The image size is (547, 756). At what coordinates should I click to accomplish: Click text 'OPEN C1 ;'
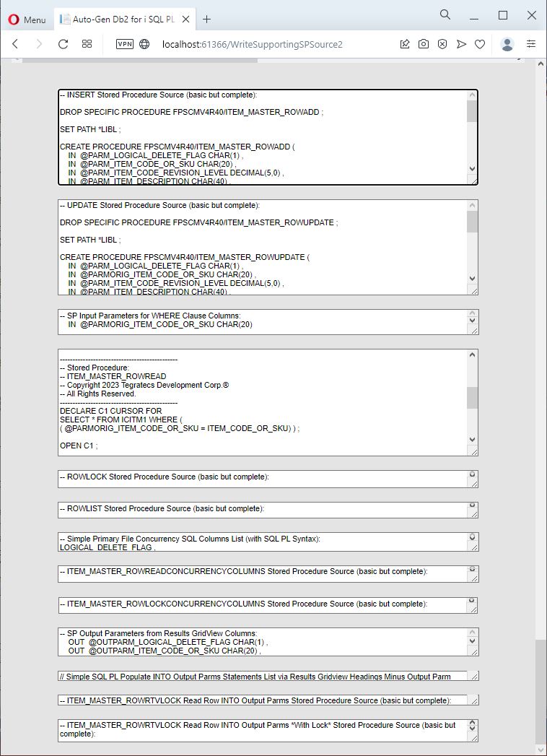(79, 446)
